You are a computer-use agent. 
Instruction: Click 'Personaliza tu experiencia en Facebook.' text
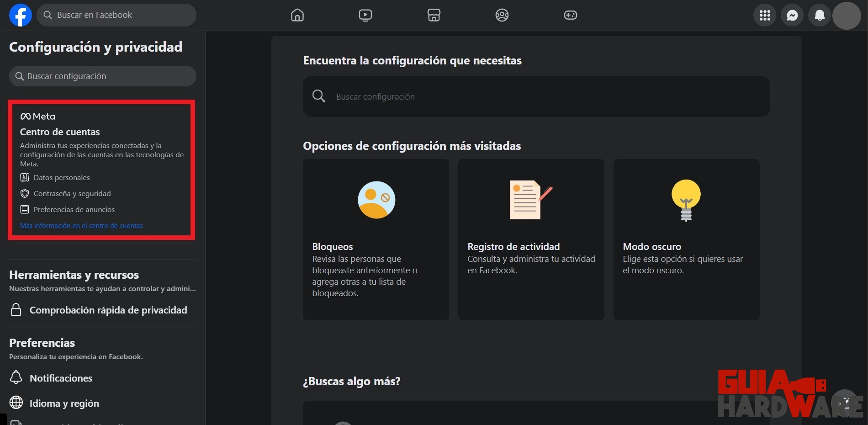76,356
